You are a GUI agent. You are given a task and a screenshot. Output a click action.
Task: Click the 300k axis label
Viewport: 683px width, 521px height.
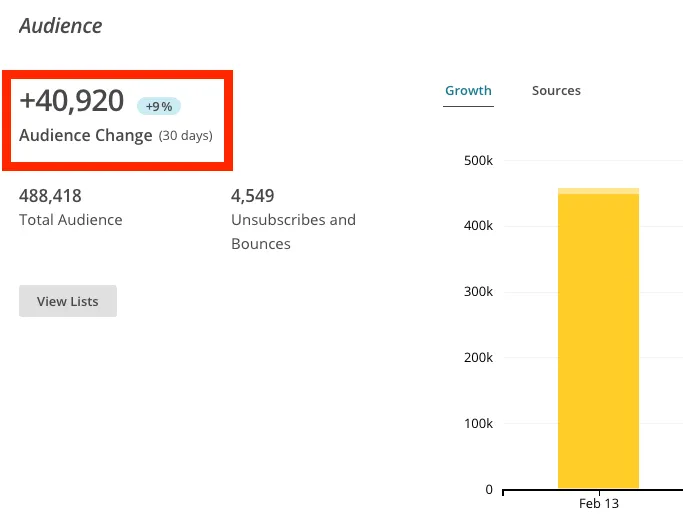coord(478,291)
